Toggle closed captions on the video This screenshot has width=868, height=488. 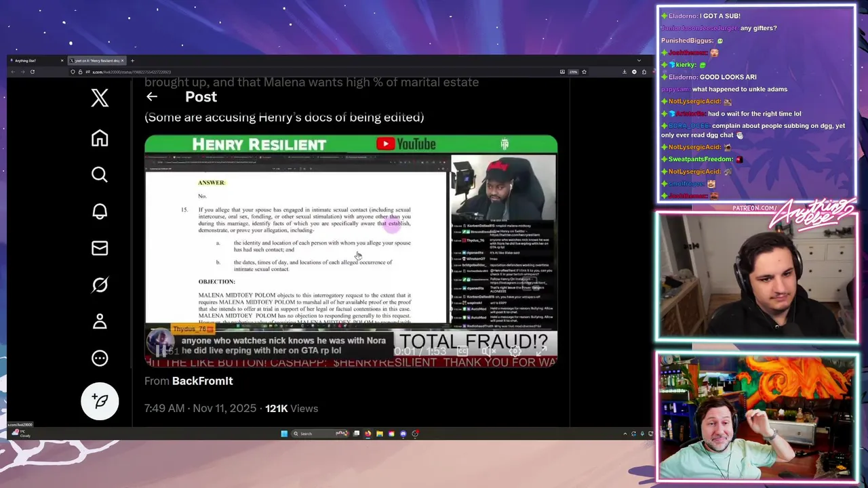(x=462, y=351)
